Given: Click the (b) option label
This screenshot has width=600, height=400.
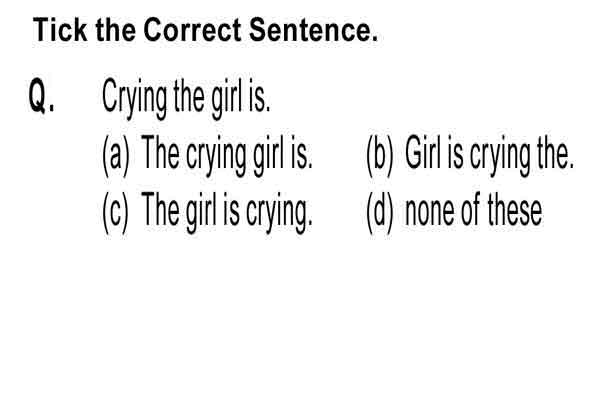Looking at the screenshot, I should (x=380, y=155).
